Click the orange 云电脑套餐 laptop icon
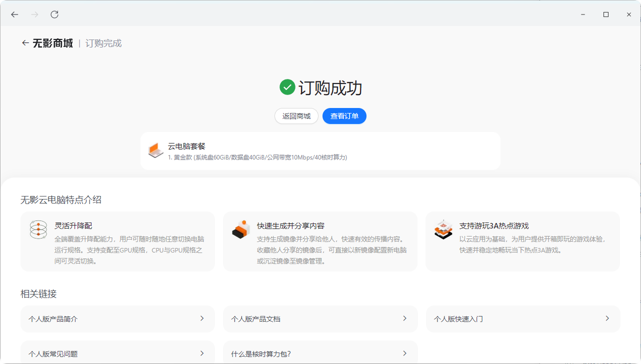This screenshot has width=641, height=364. [x=155, y=150]
